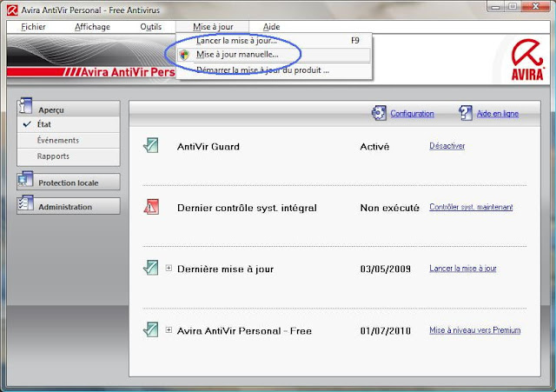The height and width of the screenshot is (392, 556).
Task: Choose Lancer la mise à jour... from the menu
Action: (275, 41)
